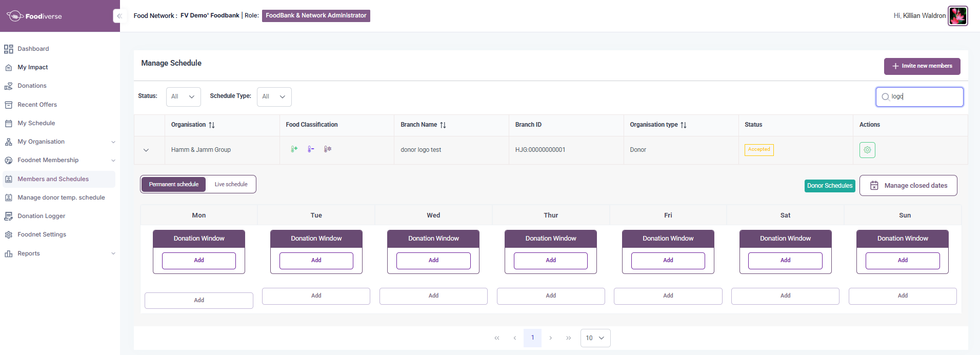Go to My Impact
The image size is (980, 355).
pyautogui.click(x=33, y=67)
